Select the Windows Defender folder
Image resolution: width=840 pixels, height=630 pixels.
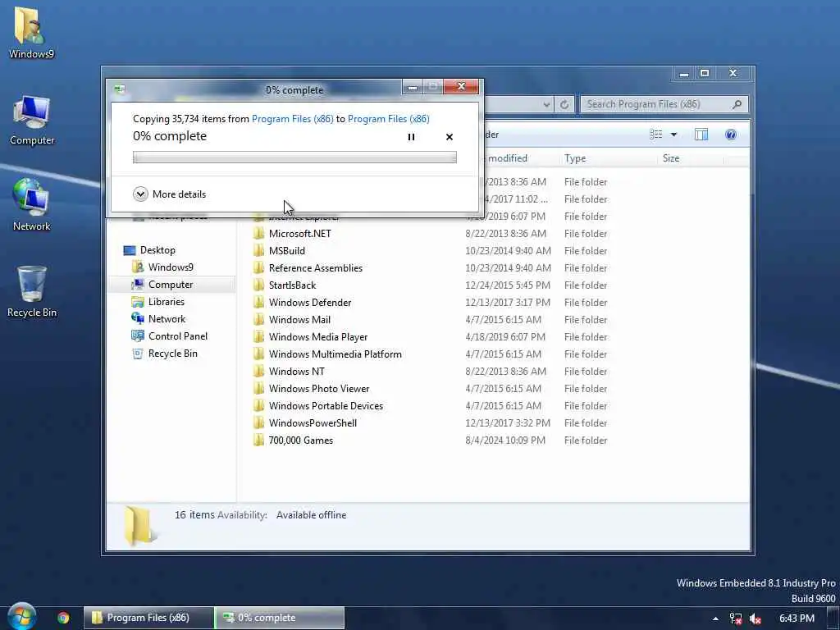tap(310, 302)
